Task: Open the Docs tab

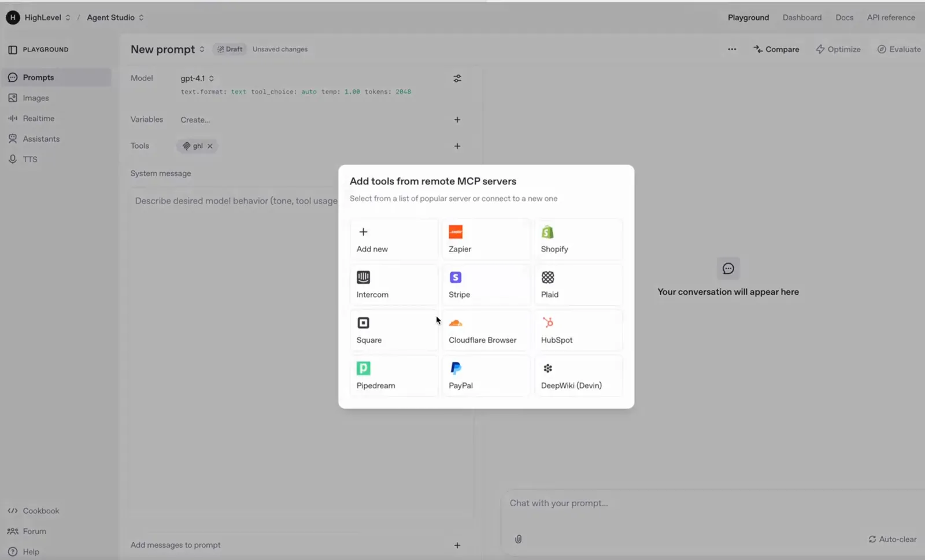Action: [x=844, y=17]
